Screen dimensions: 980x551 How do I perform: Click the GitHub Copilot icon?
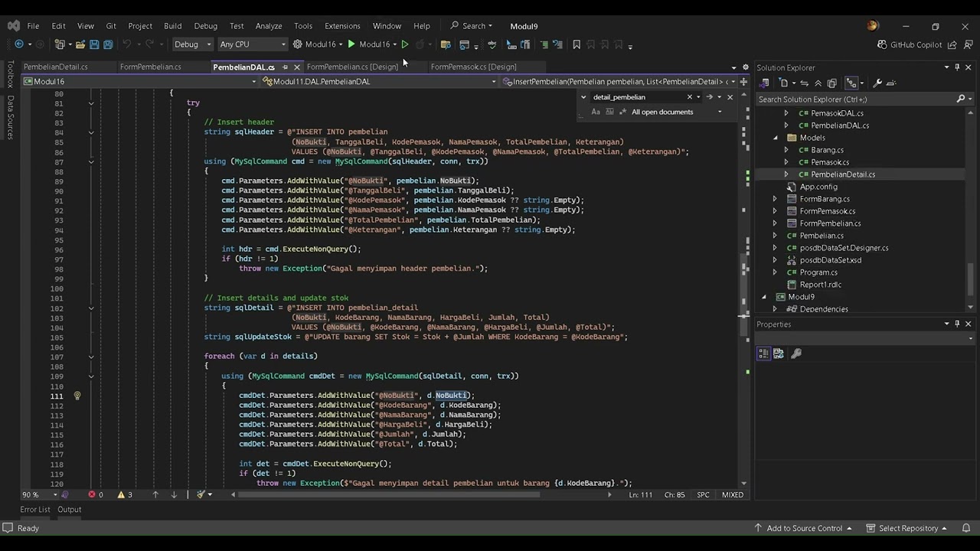tap(883, 44)
